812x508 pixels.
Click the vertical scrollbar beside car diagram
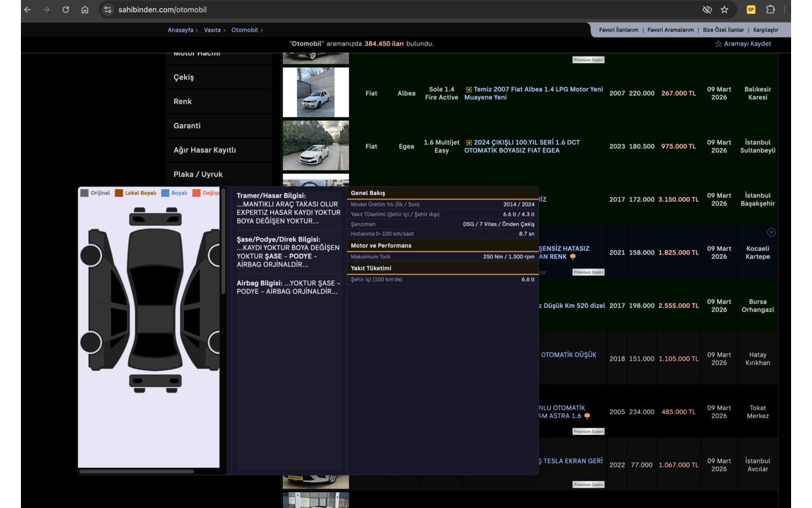[x=223, y=241]
